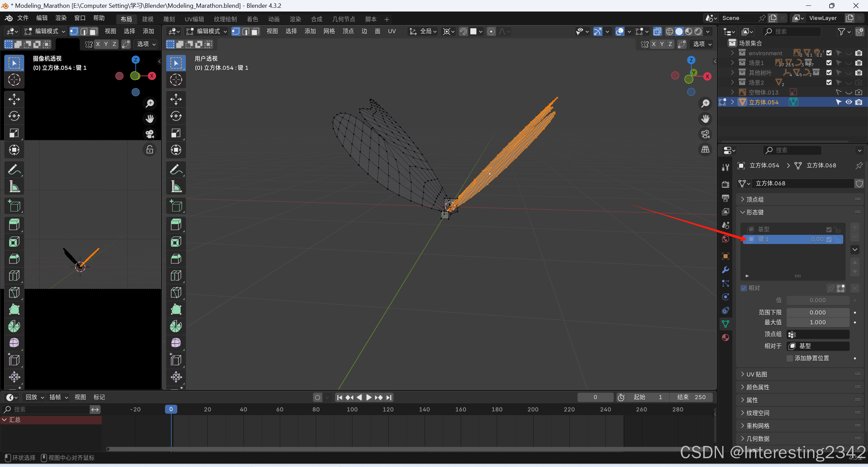This screenshot has height=467, width=868.
Task: Open the 编辑模式 mode dropdown in main viewport
Action: pos(207,31)
